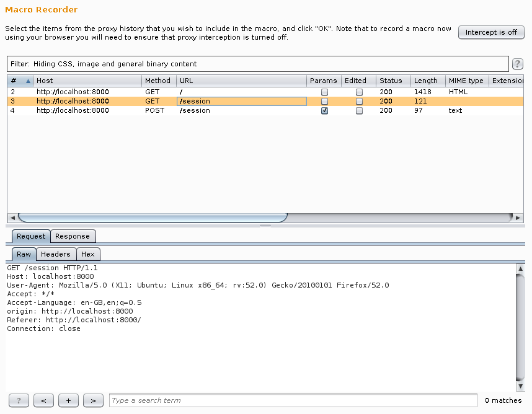Viewport: 532px width, 414px height.
Task: Go to previous search match button
Action: tap(43, 400)
